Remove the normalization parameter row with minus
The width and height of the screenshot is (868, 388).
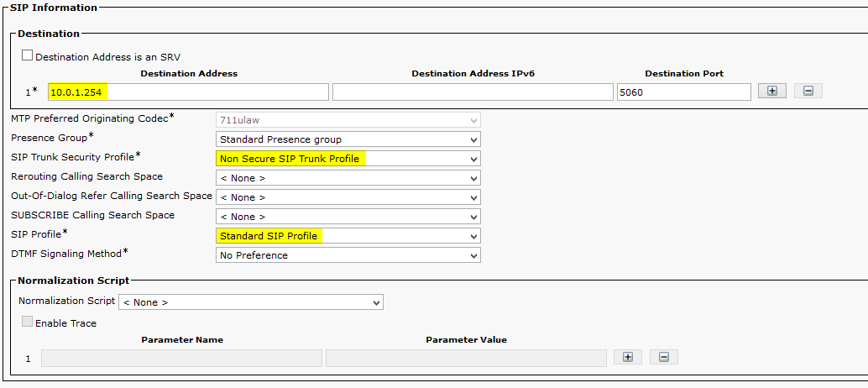664,357
